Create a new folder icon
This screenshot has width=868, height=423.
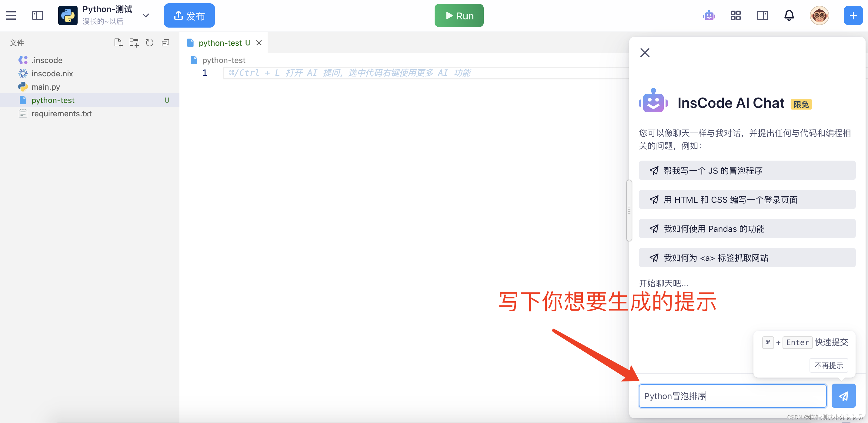click(x=134, y=43)
